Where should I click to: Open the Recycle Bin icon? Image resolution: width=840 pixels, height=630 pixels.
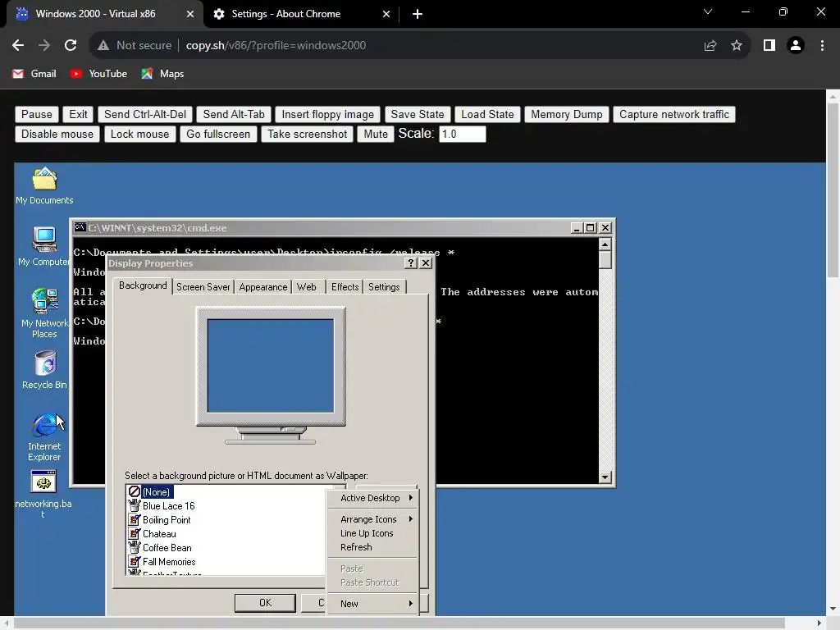tap(44, 370)
